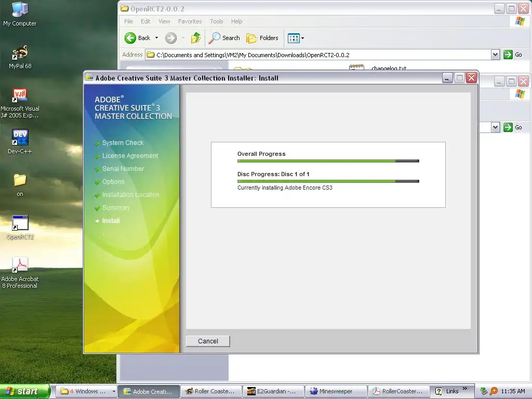Open the View menu in Explorer
The width and height of the screenshot is (532, 399).
pos(164,21)
